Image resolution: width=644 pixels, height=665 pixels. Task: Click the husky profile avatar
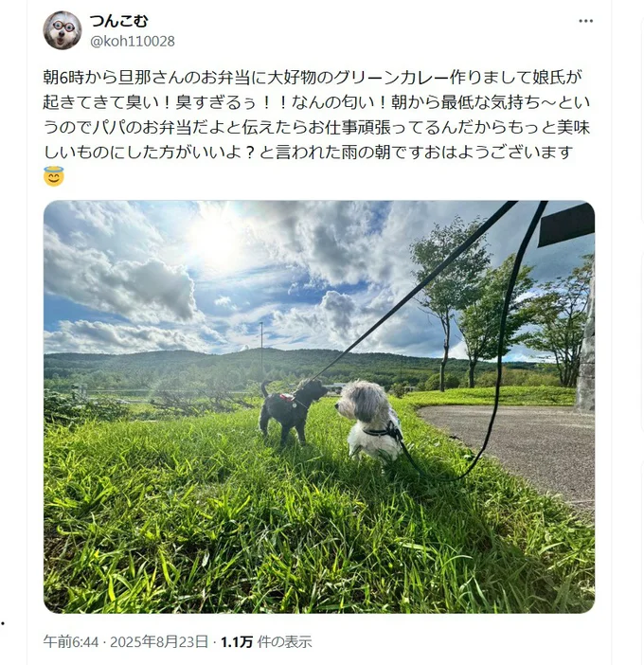pos(63,30)
